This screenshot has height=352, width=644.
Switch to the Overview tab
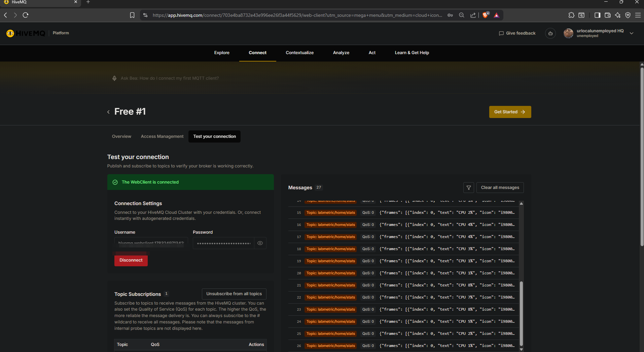(121, 136)
